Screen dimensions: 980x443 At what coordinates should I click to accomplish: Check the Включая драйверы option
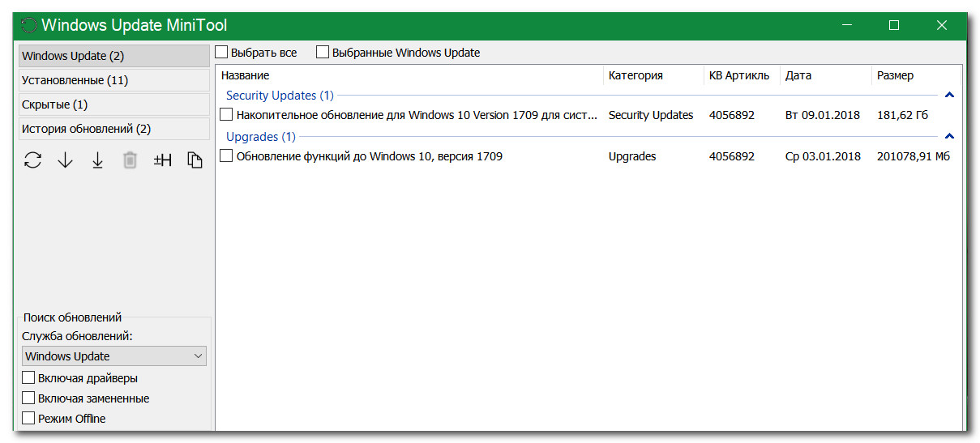29,378
